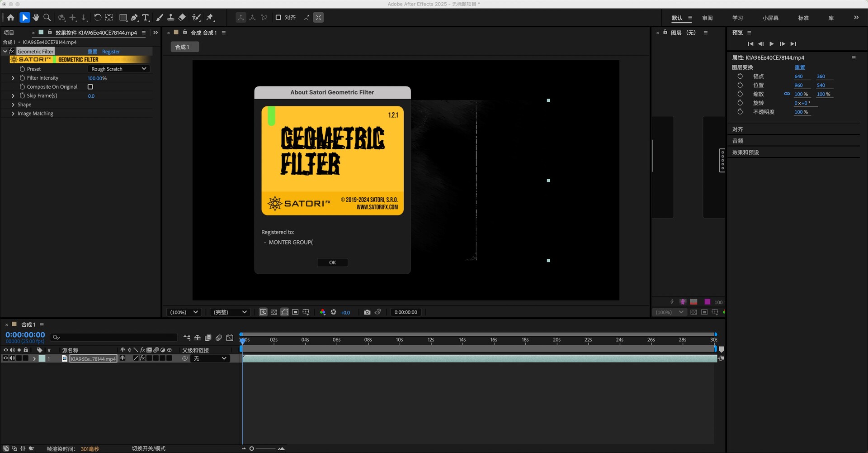Hide layer K1A96Ee video with eye icon
Image resolution: width=868 pixels, height=453 pixels.
pos(6,358)
